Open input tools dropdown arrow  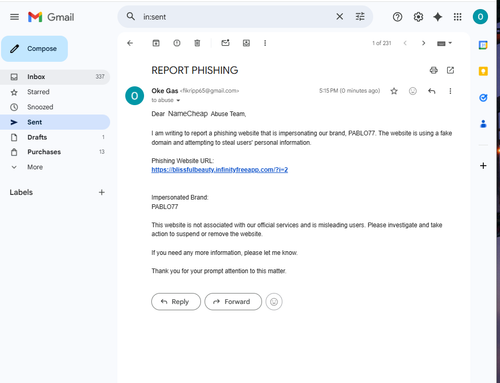(450, 43)
